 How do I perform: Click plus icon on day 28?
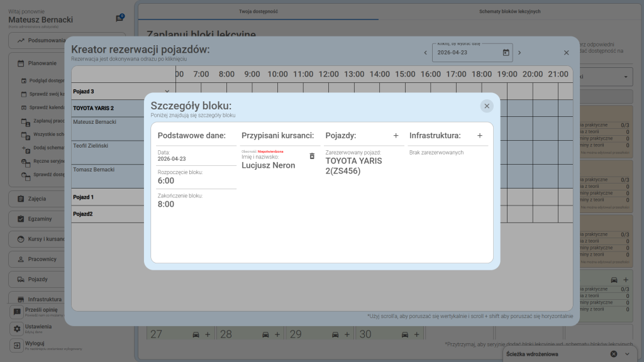(x=277, y=334)
